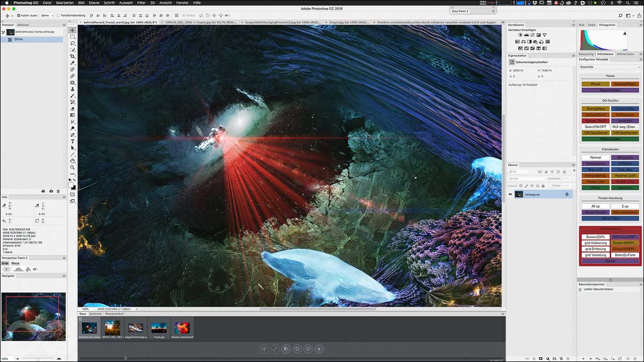Open the Filter menu
644x362 pixels.
[141, 3]
